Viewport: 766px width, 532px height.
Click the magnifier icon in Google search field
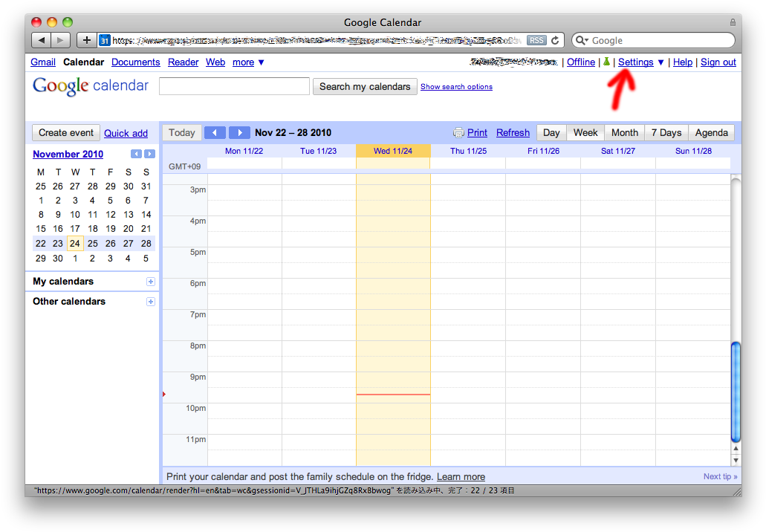click(x=581, y=40)
